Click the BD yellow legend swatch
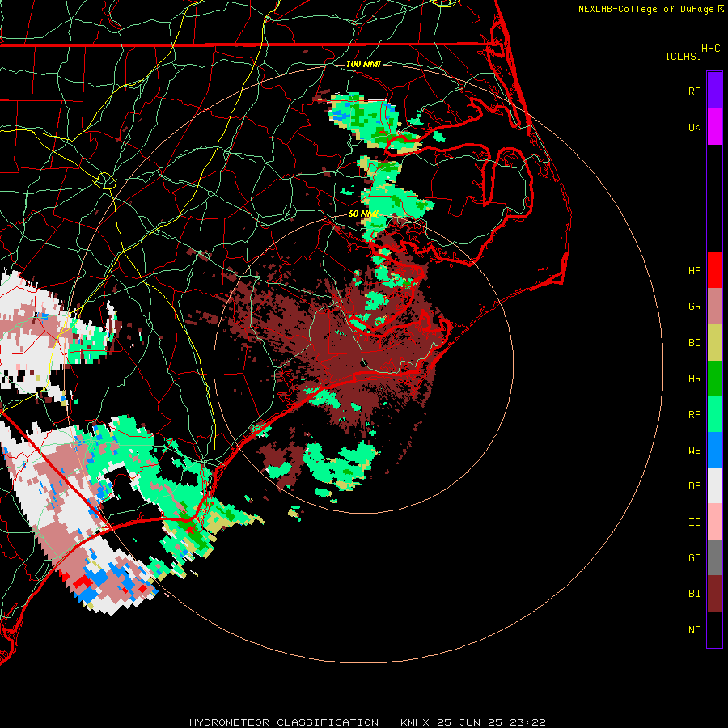Image resolution: width=728 pixels, height=728 pixels. 714,343
